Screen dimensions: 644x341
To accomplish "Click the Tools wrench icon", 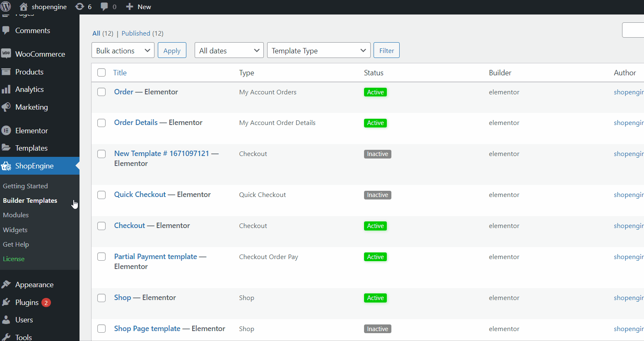I will (x=6, y=337).
